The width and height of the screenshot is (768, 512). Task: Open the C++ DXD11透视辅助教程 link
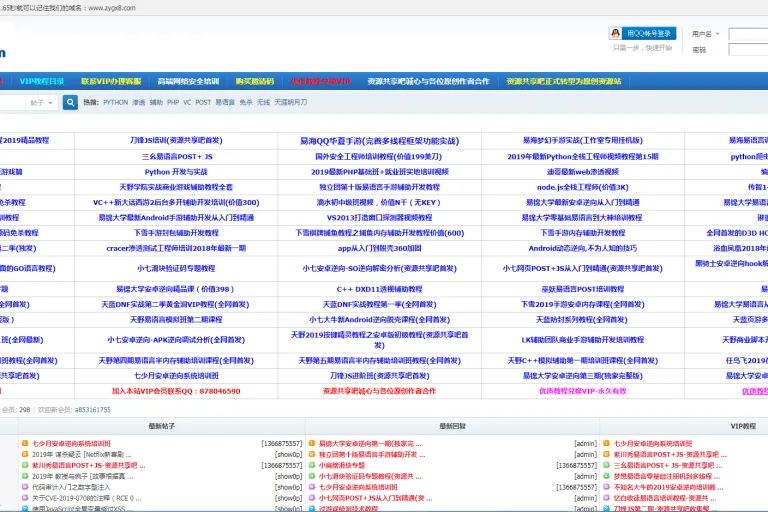point(379,289)
